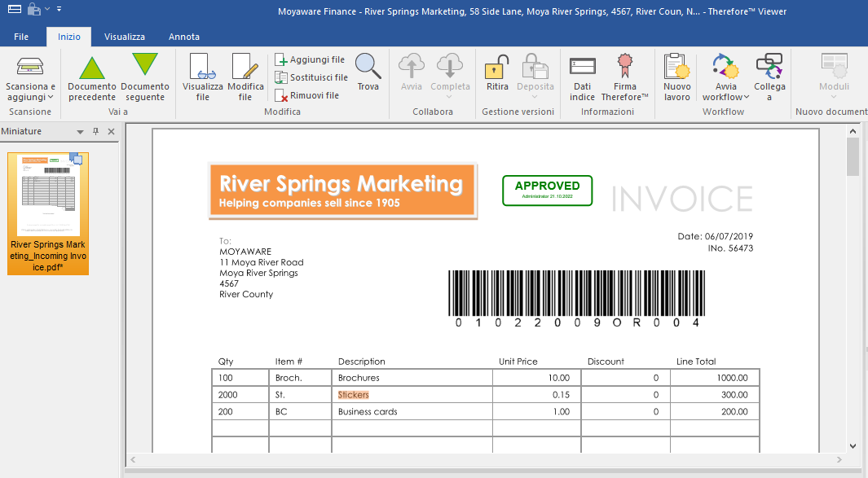Click the Qty cell containing 2000
868x478 pixels.
[240, 394]
